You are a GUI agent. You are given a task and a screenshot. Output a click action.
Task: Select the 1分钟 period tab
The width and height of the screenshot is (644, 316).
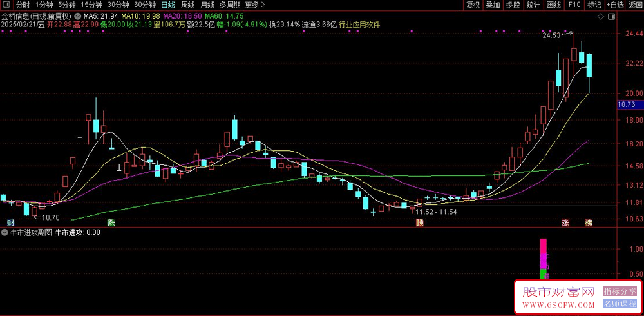pyautogui.click(x=43, y=5)
